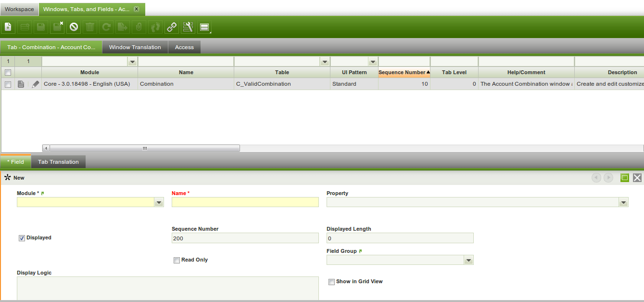
Task: Maximize the Field form panel
Action: pos(625,178)
